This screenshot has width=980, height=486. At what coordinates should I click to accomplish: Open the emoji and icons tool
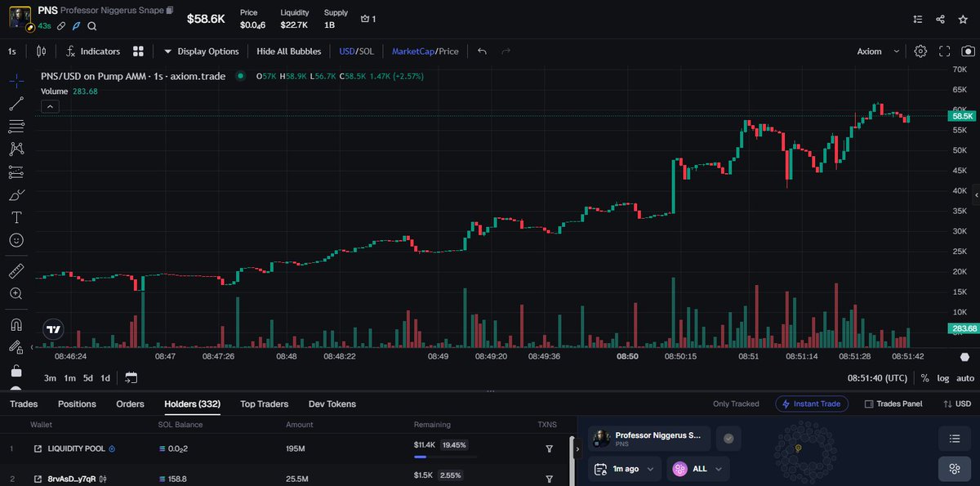click(x=16, y=240)
